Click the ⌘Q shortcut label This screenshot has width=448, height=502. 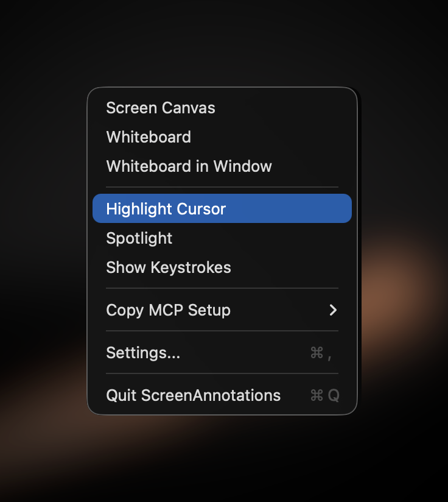(x=323, y=395)
